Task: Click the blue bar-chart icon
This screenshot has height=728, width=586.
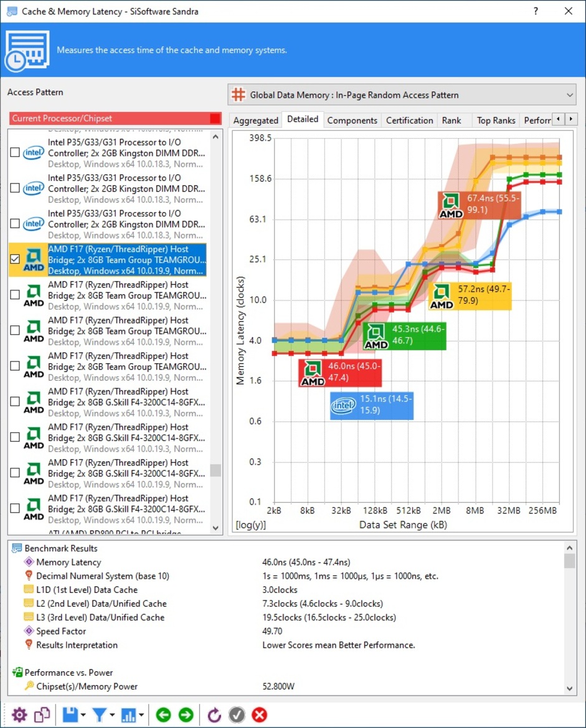Action: coord(128,714)
